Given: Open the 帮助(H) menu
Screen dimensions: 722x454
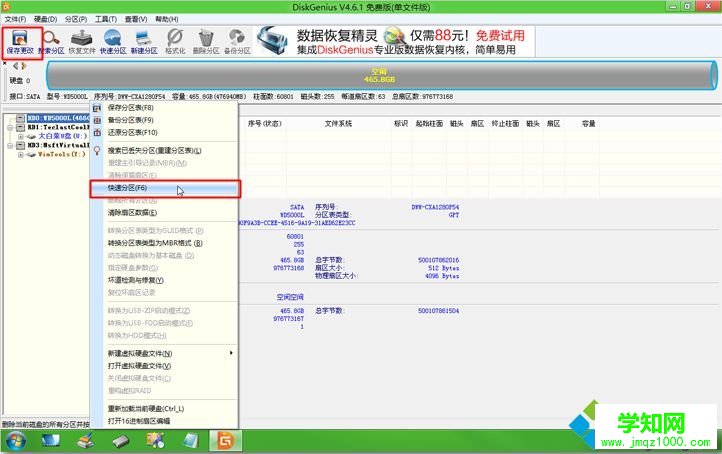Looking at the screenshot, I should [166, 19].
